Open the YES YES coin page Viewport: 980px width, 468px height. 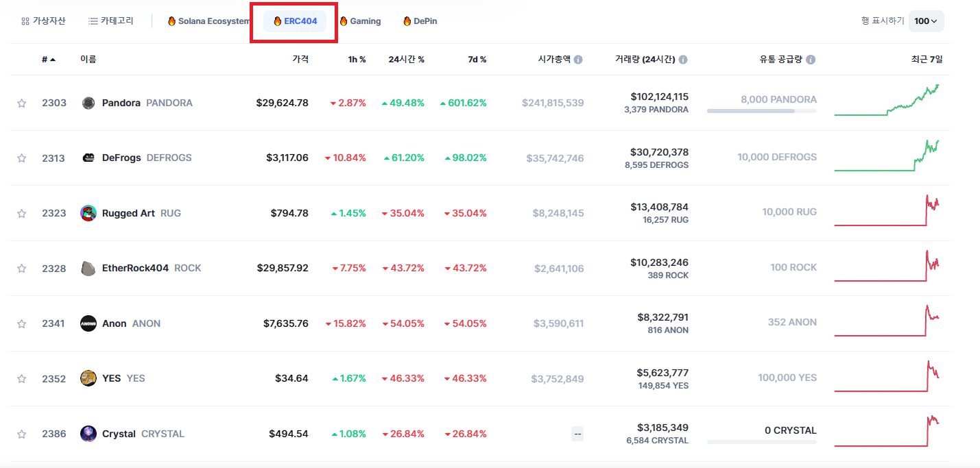[x=123, y=378]
